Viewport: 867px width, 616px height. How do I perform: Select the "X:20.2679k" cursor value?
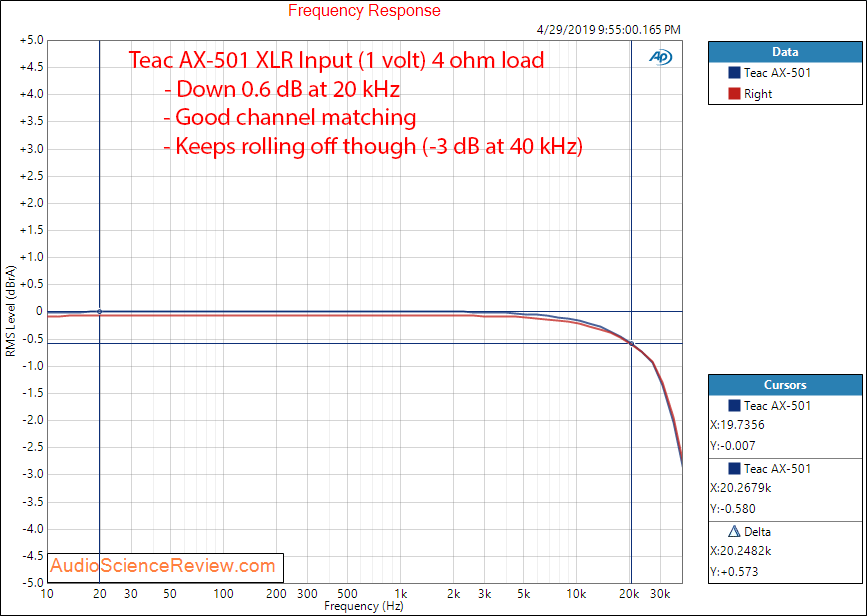(x=740, y=488)
